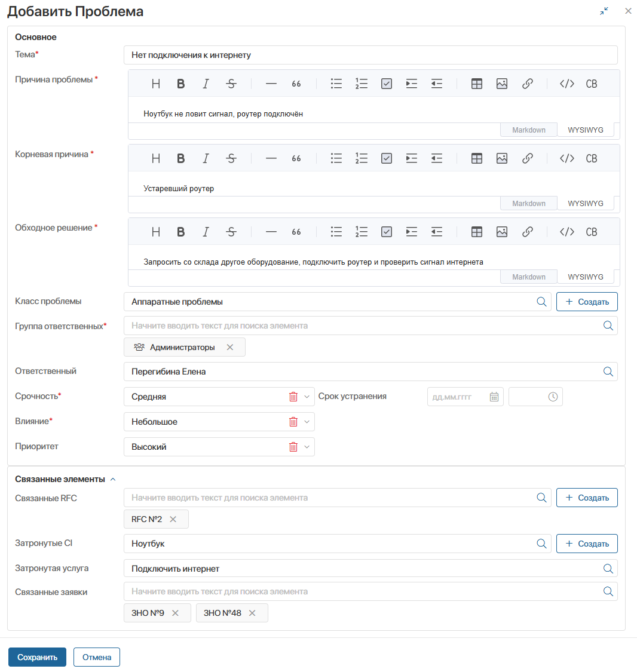Apply bold in Причина проблемы editor
Image resolution: width=637 pixels, height=672 pixels.
pos(181,84)
